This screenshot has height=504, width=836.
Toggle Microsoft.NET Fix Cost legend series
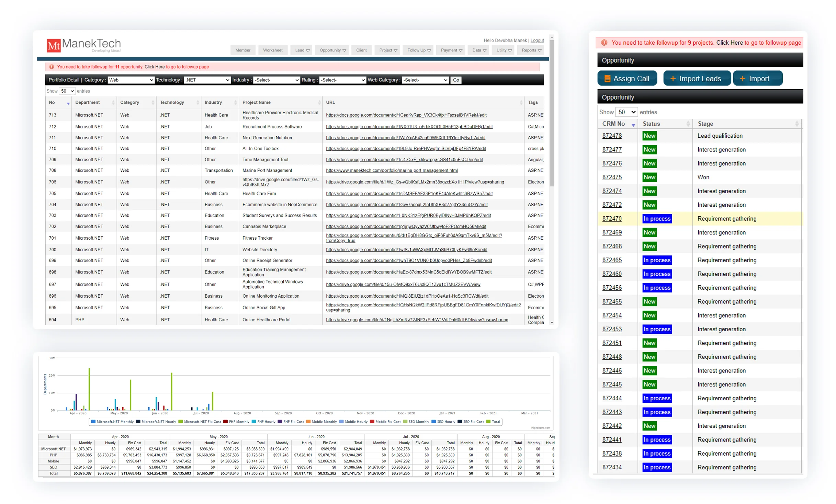coord(200,422)
